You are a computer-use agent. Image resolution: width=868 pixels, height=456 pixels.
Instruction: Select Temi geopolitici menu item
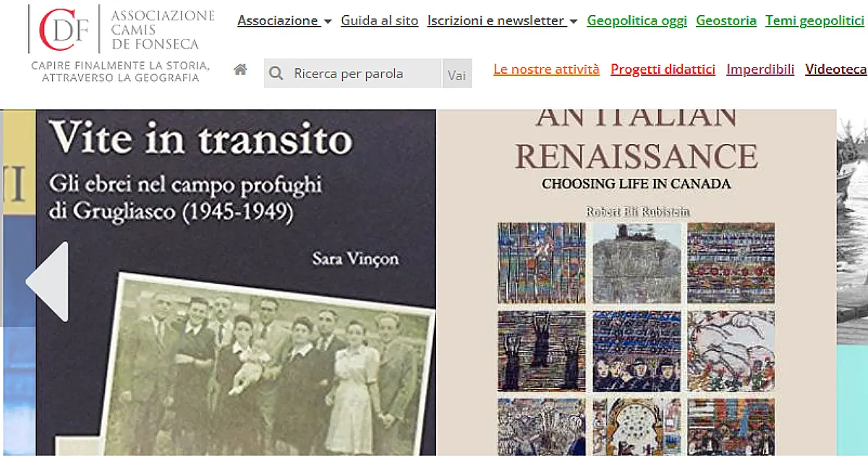click(814, 21)
